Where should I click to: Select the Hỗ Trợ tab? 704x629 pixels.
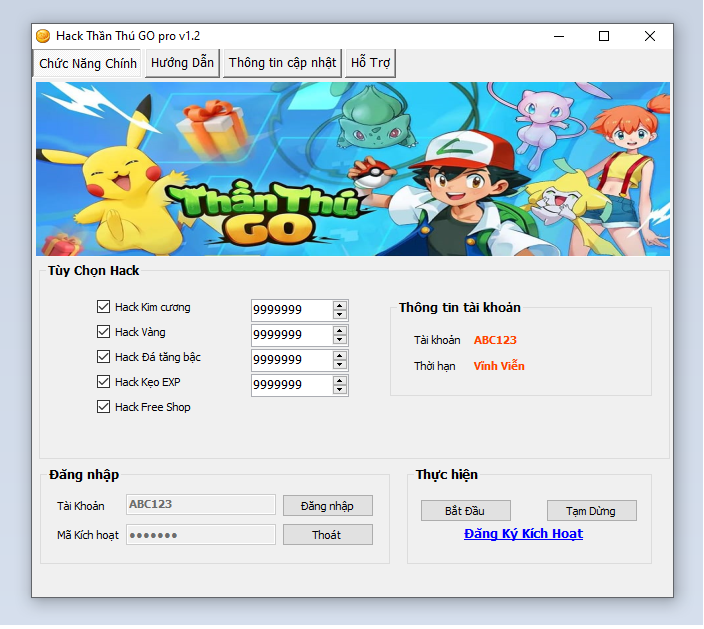pyautogui.click(x=370, y=63)
